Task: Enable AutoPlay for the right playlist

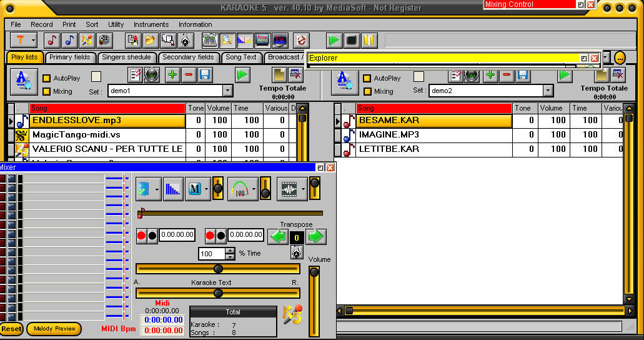Action: [x=367, y=79]
